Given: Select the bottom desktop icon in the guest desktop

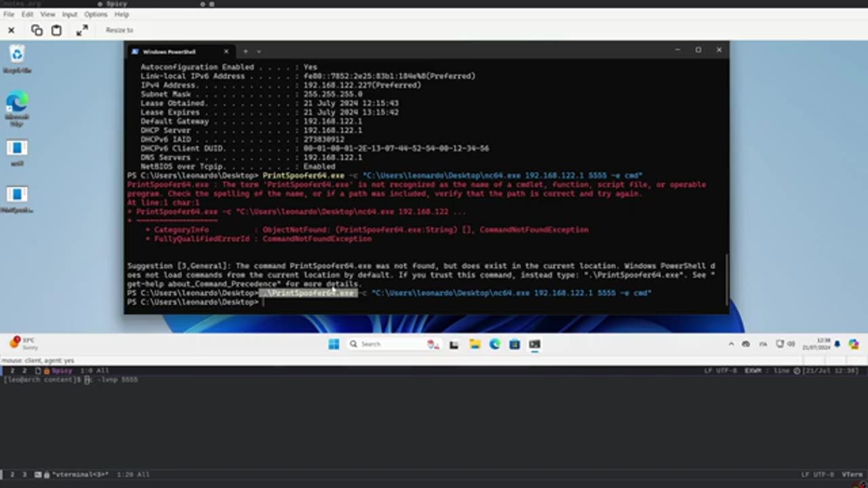Looking at the screenshot, I should click(x=17, y=200).
